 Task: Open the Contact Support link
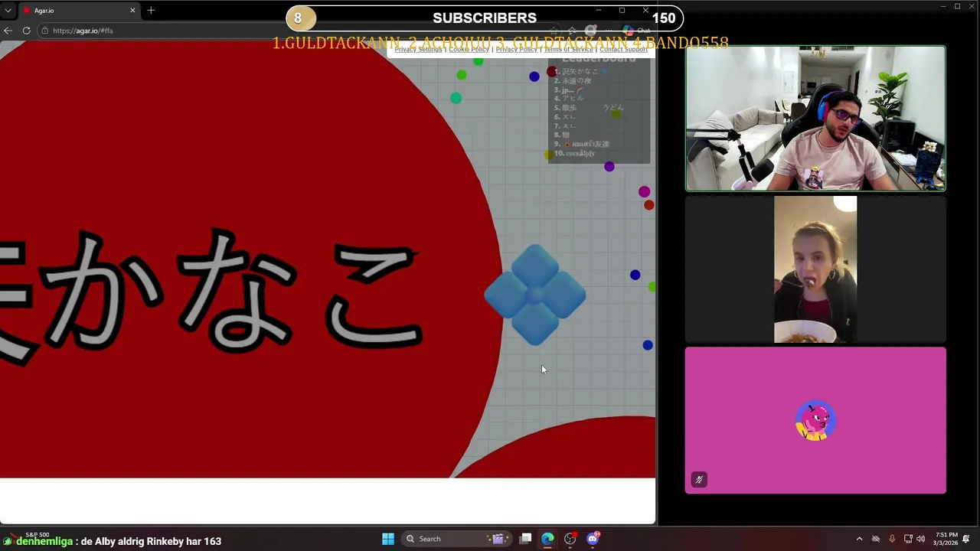[x=623, y=50]
